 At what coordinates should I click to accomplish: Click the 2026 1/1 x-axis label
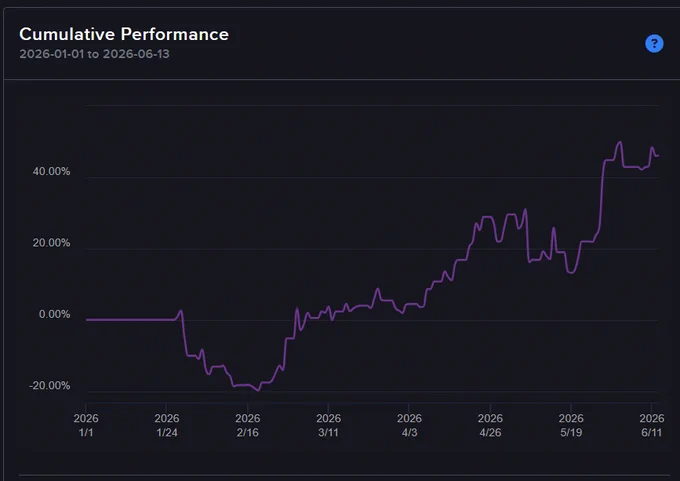tap(86, 425)
